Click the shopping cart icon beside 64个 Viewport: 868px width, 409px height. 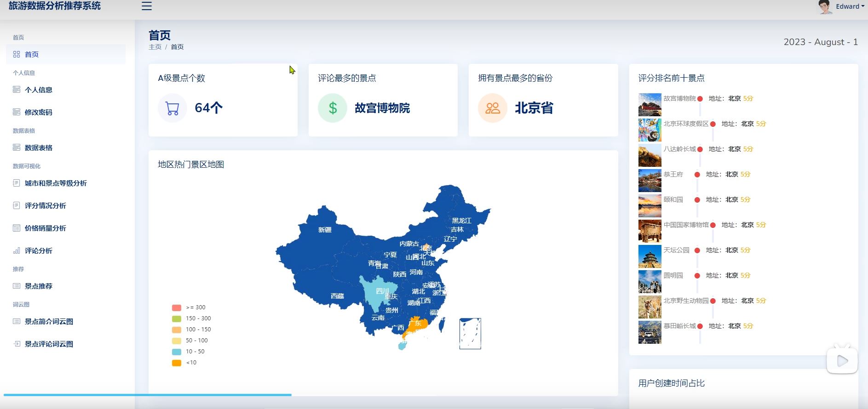[172, 108]
